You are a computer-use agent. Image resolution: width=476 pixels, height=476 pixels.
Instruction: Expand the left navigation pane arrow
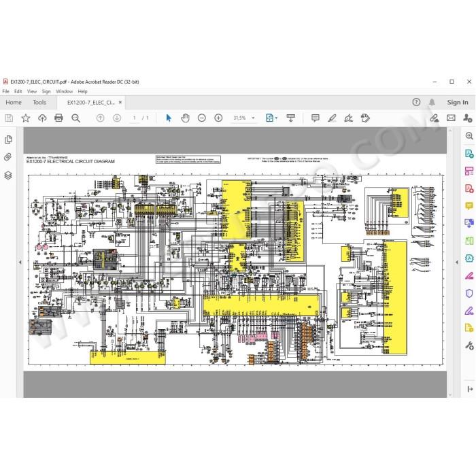(20, 262)
